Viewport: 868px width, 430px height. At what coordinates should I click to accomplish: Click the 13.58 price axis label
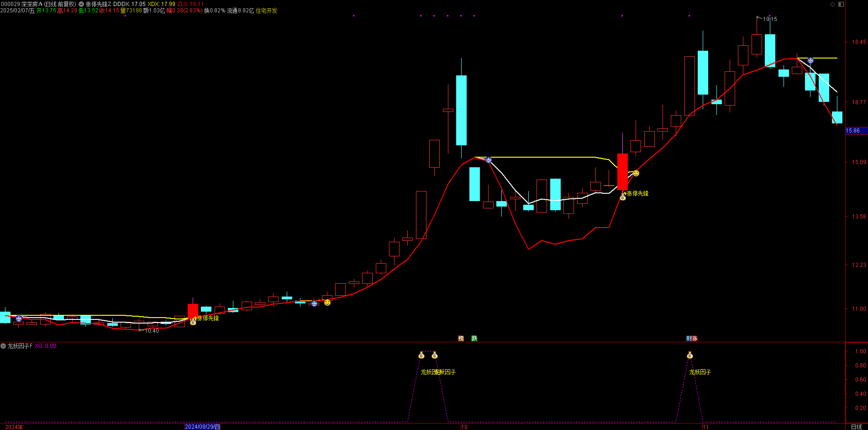859,217
